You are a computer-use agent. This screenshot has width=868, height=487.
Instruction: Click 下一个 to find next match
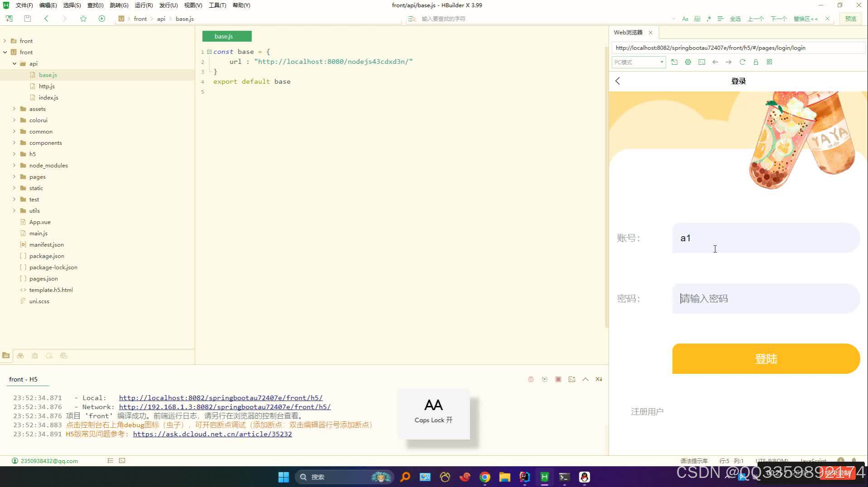click(779, 19)
